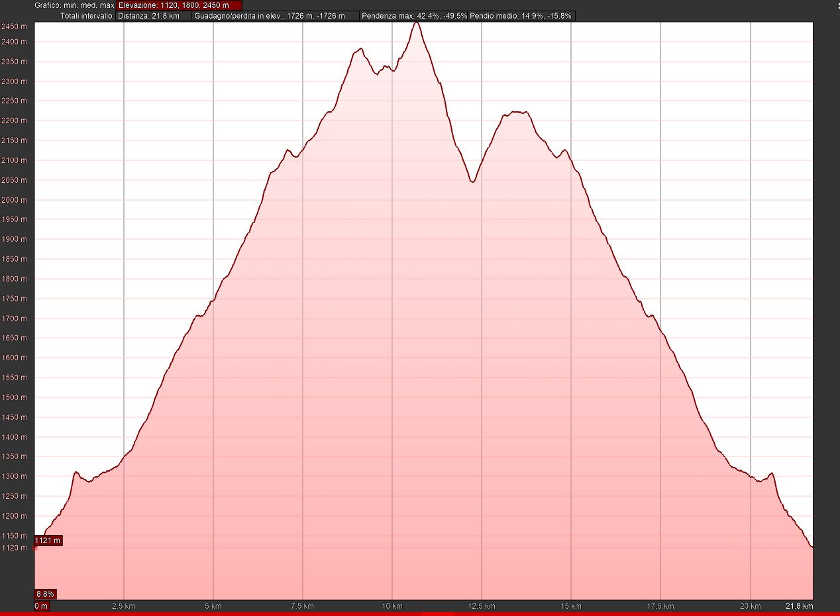Screen dimensions: 840x616
Task: Click the 1800 m elevation axis label
Action: (x=14, y=279)
